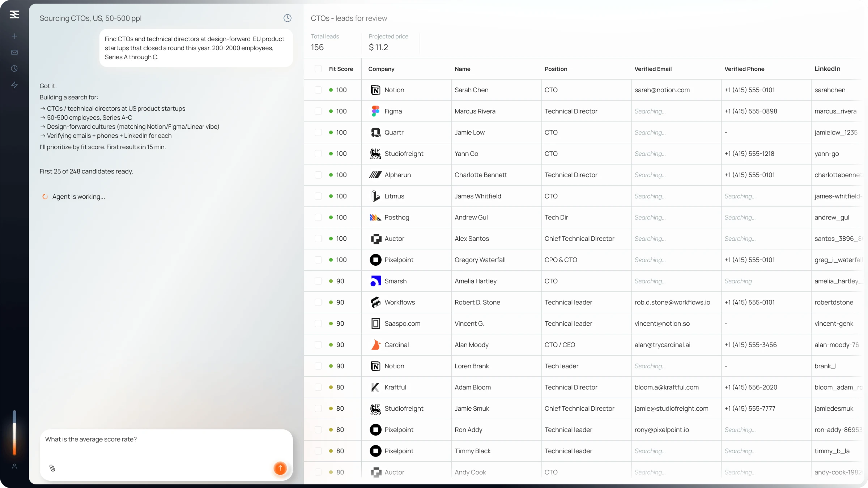Check the Jamie Low row checkbox

318,133
